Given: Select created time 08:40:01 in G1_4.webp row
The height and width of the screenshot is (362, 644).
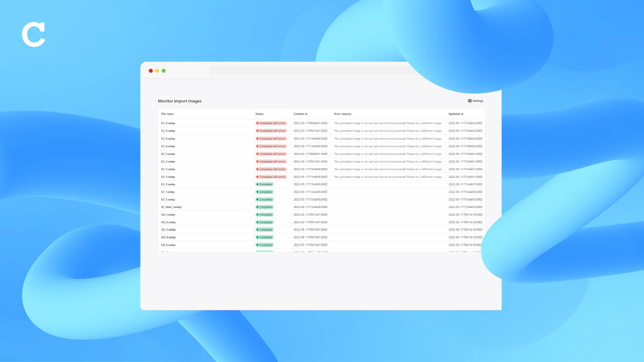Looking at the screenshot, I should pyautogui.click(x=310, y=123).
